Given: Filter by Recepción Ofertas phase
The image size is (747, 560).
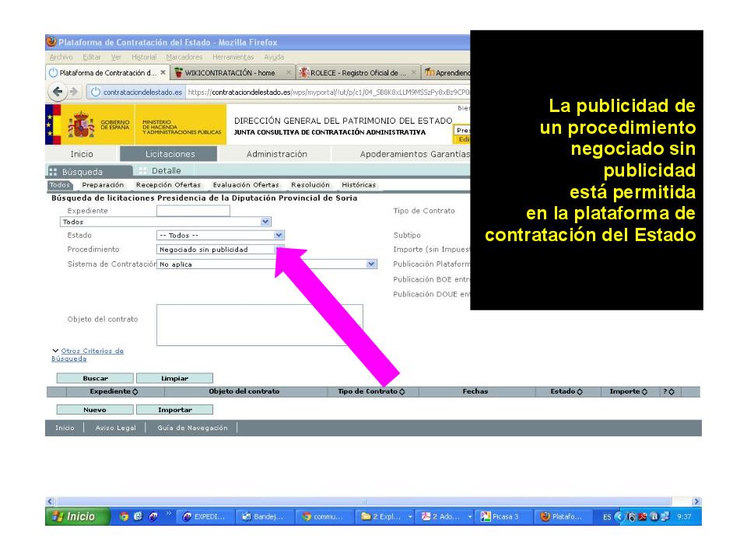Looking at the screenshot, I should (x=168, y=185).
